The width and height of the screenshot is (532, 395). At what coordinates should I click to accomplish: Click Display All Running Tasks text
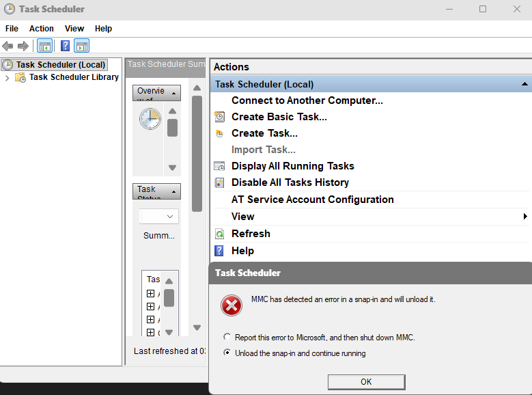(x=293, y=166)
